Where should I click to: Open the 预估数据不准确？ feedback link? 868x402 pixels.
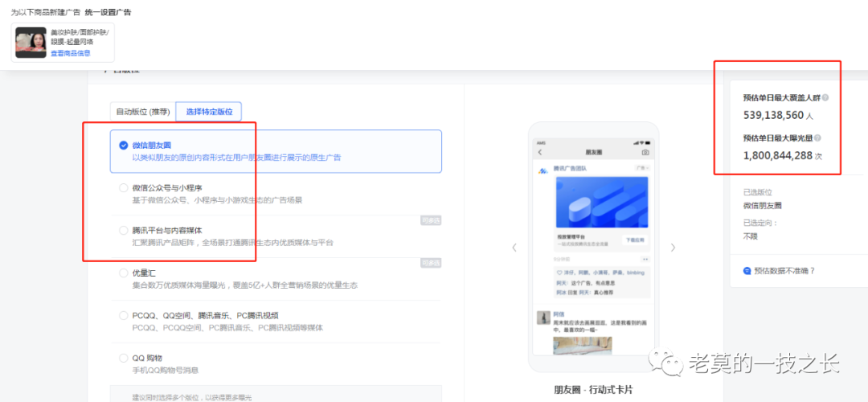point(785,271)
